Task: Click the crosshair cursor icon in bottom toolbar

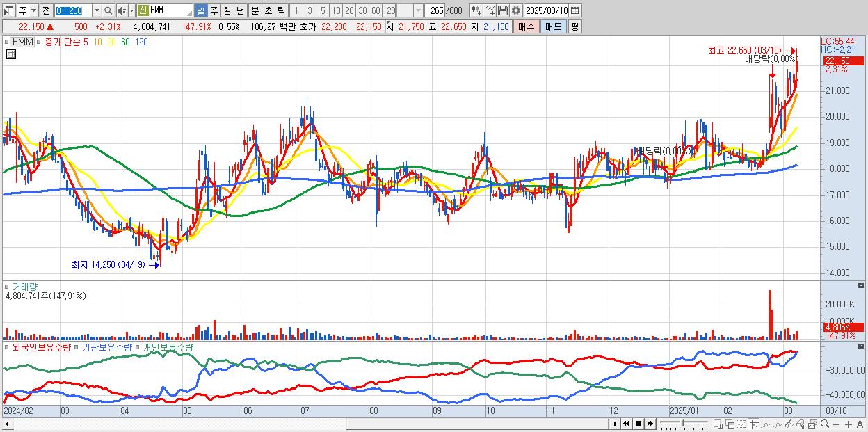Action: tap(753, 424)
